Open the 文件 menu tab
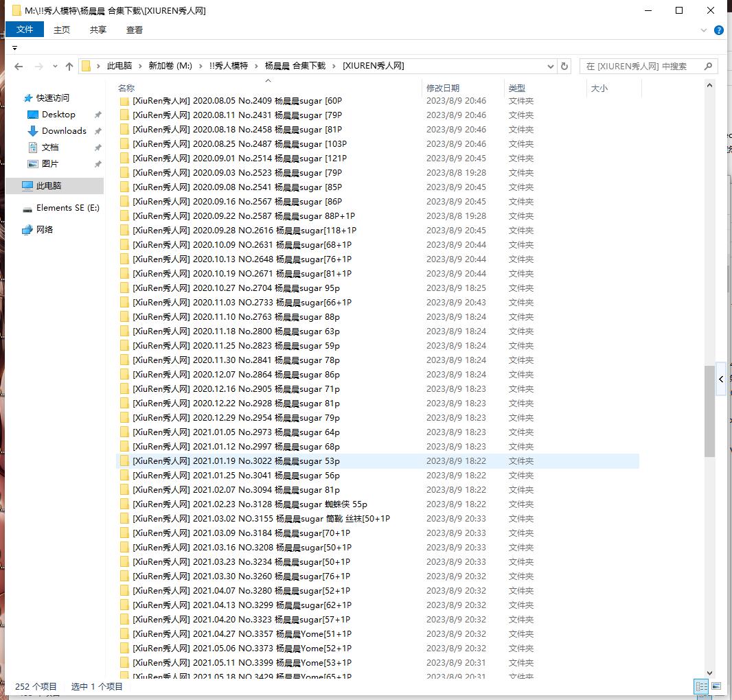Screen dimensions: 732x700 pos(25,30)
